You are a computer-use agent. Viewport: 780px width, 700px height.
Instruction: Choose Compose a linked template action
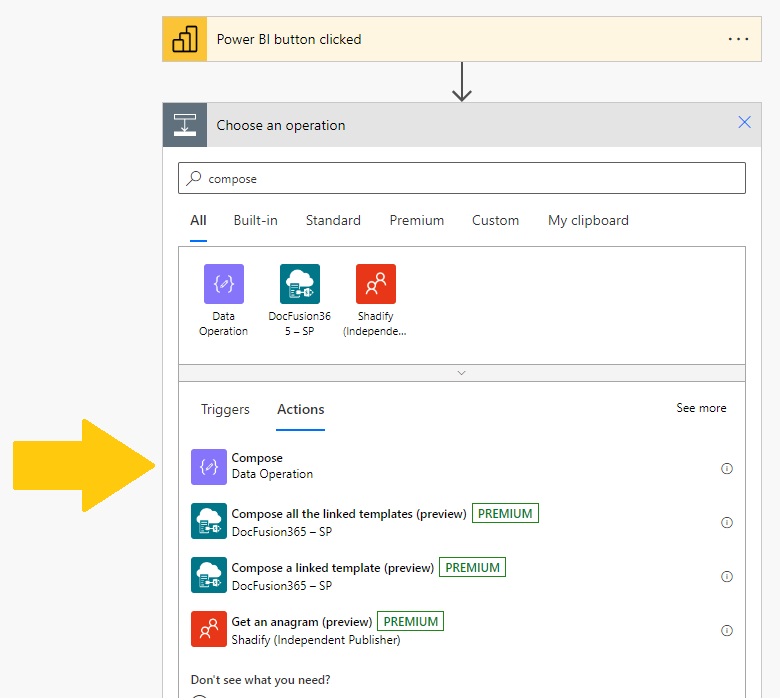point(462,576)
